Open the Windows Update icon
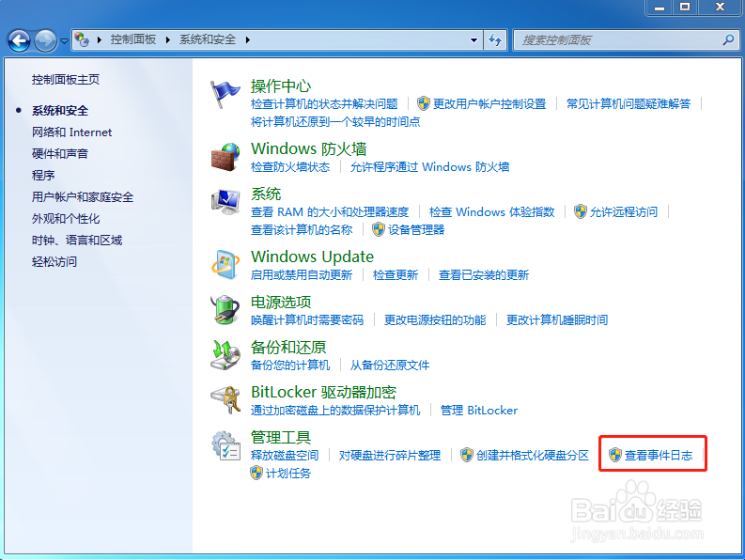This screenshot has width=745, height=560. (225, 264)
